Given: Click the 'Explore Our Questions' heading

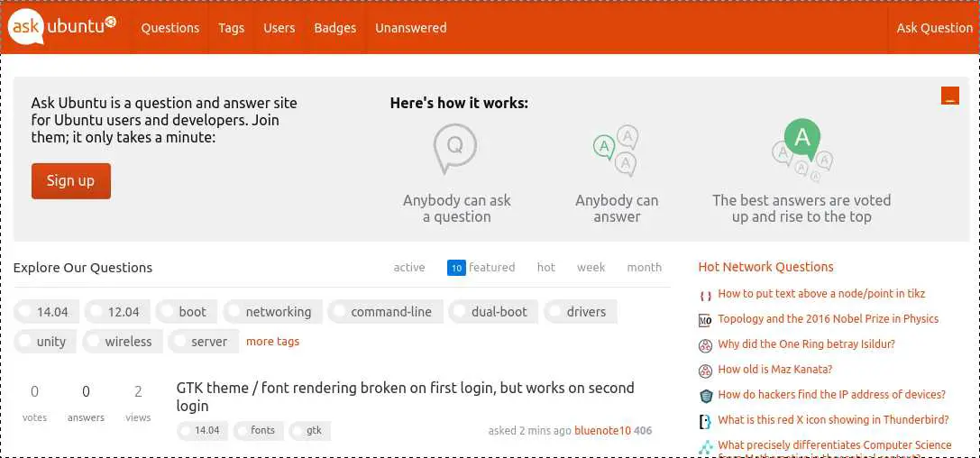Looking at the screenshot, I should [83, 268].
